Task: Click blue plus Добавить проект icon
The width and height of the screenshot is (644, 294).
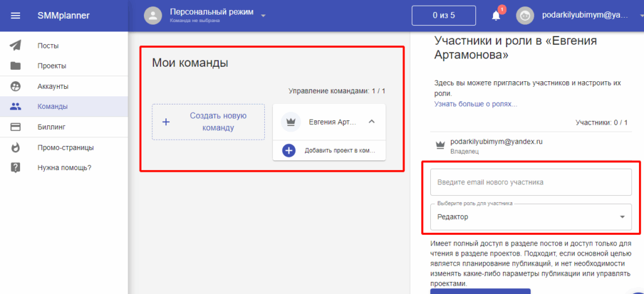Action: (x=289, y=150)
